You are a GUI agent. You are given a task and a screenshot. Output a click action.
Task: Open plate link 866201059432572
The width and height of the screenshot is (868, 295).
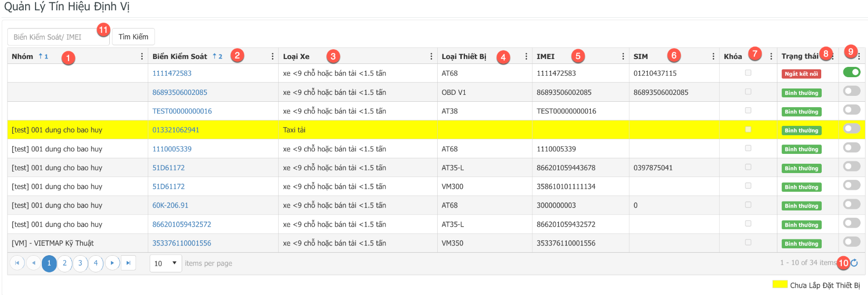coord(182,224)
